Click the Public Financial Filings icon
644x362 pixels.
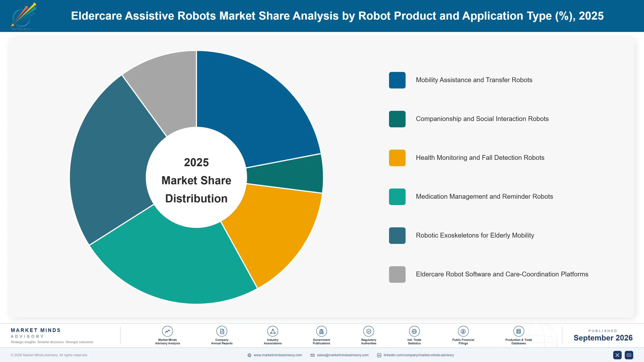point(463,331)
